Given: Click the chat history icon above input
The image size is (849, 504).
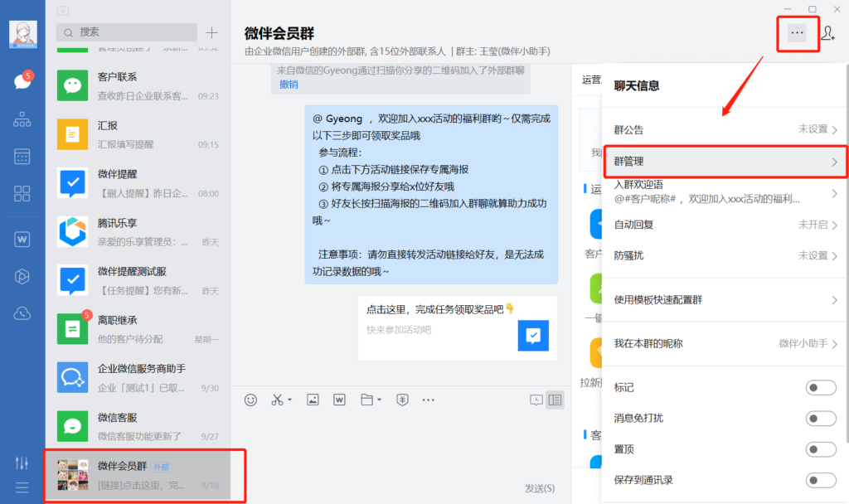Looking at the screenshot, I should [536, 400].
